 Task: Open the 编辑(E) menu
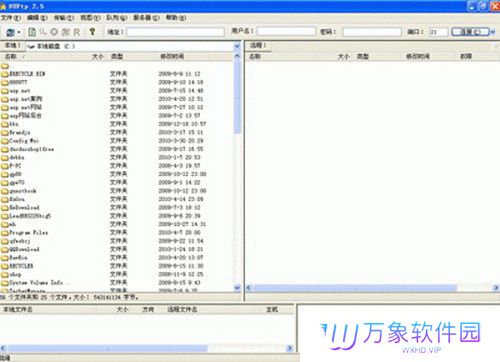pos(37,18)
